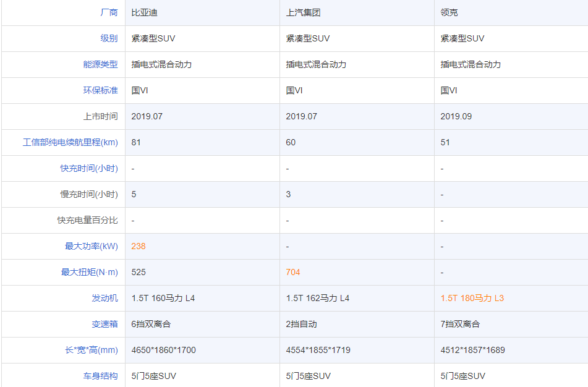The width and height of the screenshot is (588, 387).
Task: Click the 6挡双离合 transmission cell
Action: pos(203,324)
